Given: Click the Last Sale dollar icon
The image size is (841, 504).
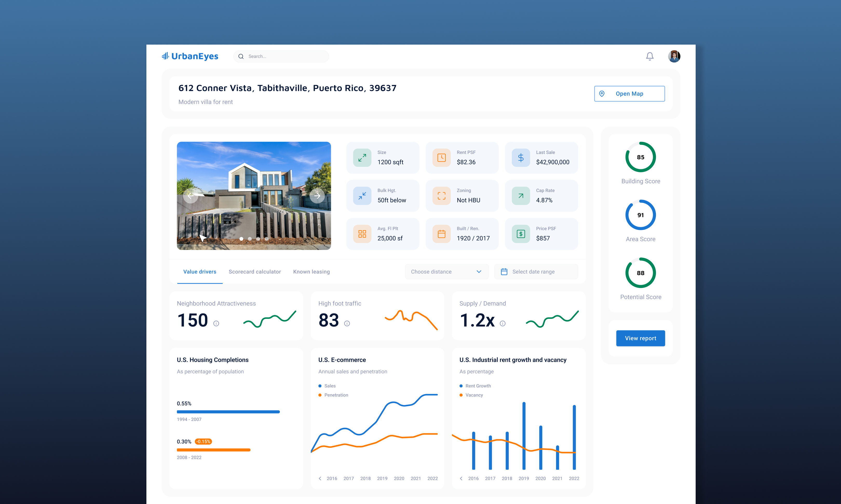Looking at the screenshot, I should [521, 158].
